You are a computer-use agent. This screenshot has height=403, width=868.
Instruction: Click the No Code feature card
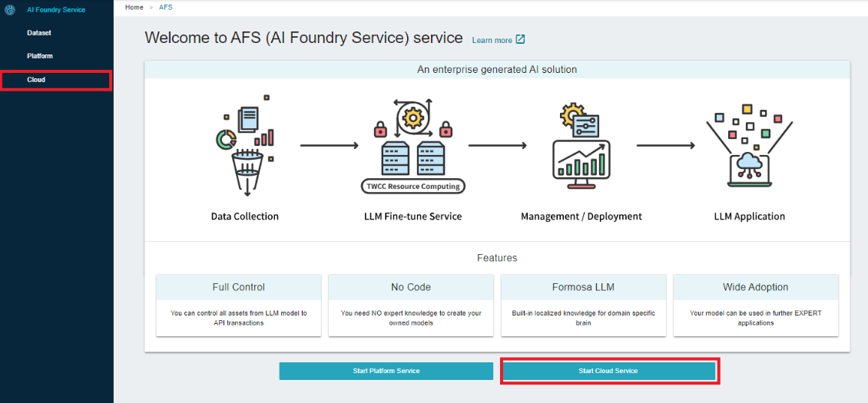pos(411,305)
